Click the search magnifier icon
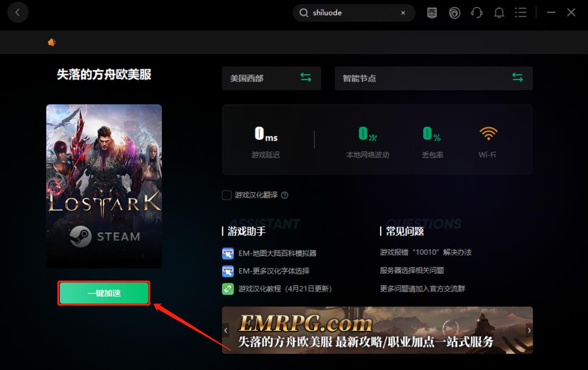588x370 pixels. point(304,13)
